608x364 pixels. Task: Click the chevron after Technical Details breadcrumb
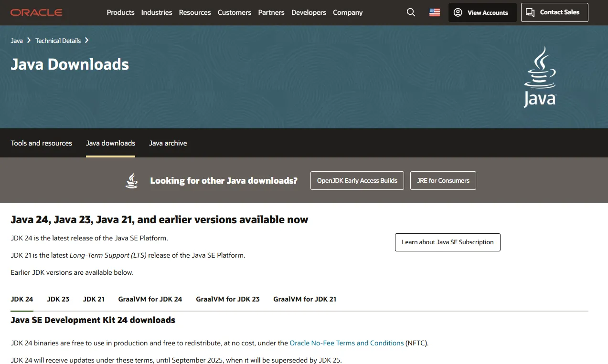[86, 41]
